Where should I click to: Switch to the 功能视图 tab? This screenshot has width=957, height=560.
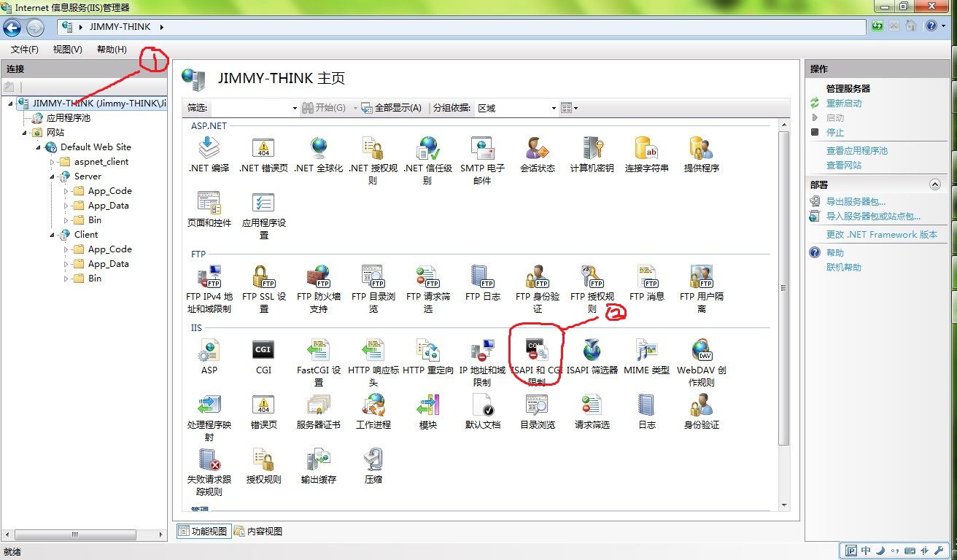tap(204, 532)
